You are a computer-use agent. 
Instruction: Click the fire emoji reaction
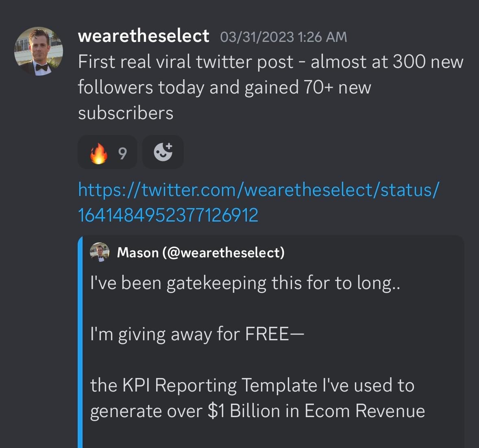98,153
